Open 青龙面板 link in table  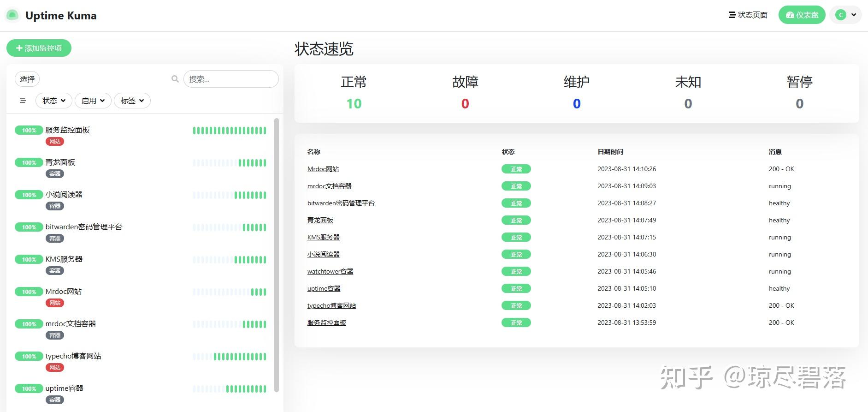[320, 220]
